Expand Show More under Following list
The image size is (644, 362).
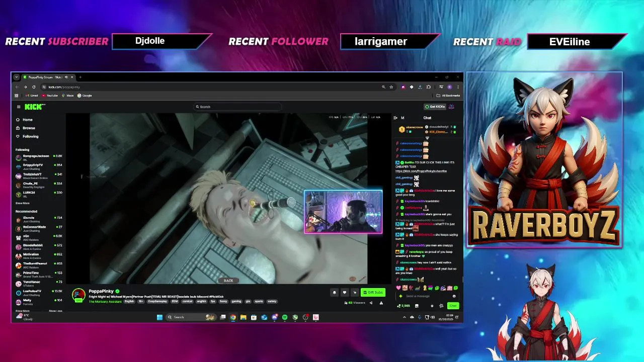[x=22, y=203]
